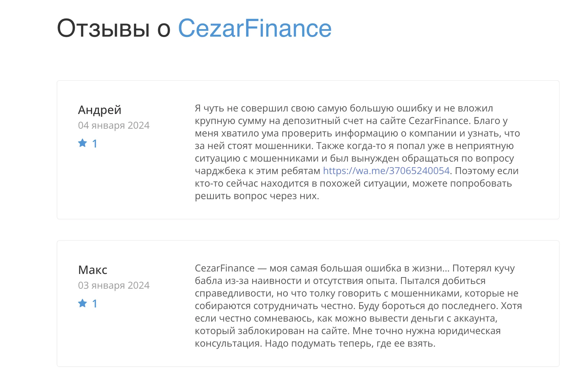Select rating number 1 beside Макс's star
This screenshot has width=575, height=392.
pyautogui.click(x=95, y=304)
